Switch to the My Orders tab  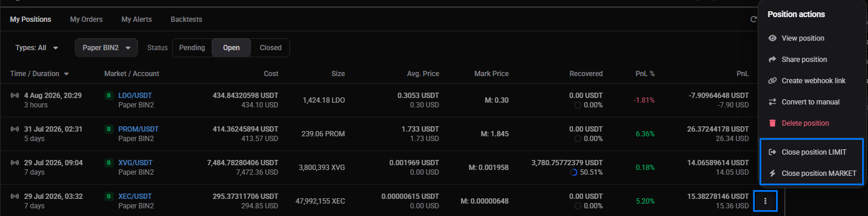86,19
